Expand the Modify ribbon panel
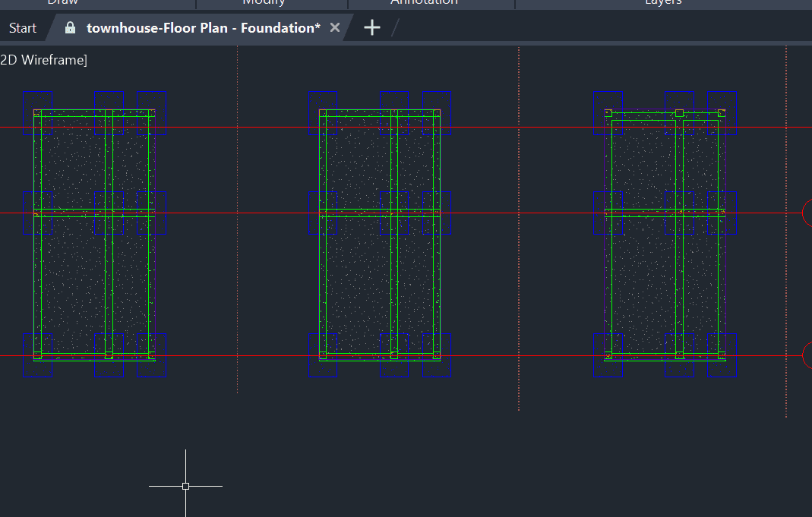 264,2
